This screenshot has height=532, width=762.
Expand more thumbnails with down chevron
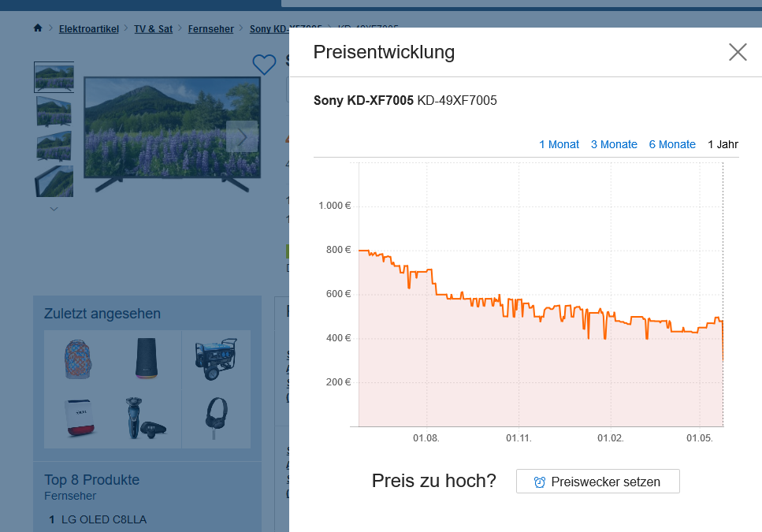pos(54,209)
